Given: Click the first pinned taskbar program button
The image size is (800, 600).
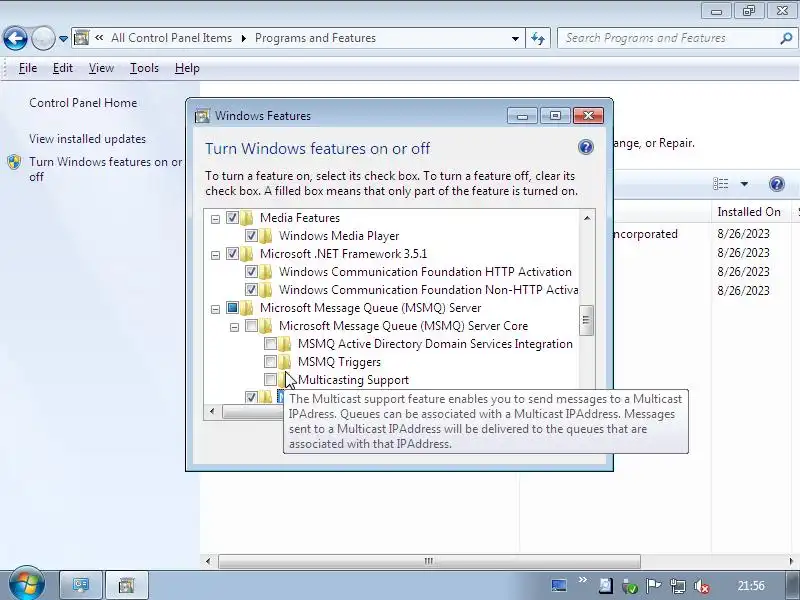Looking at the screenshot, I should click(x=81, y=585).
